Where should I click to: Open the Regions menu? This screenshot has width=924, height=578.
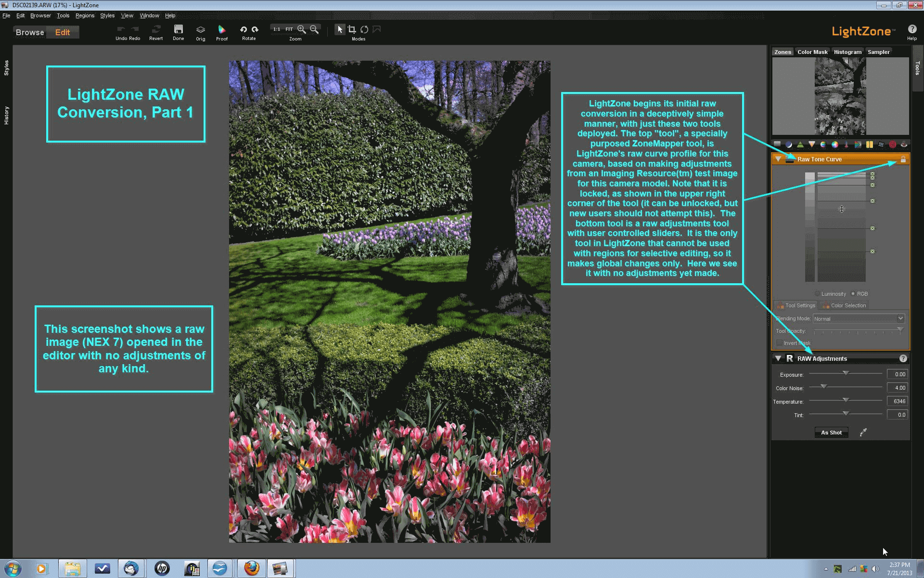point(84,15)
